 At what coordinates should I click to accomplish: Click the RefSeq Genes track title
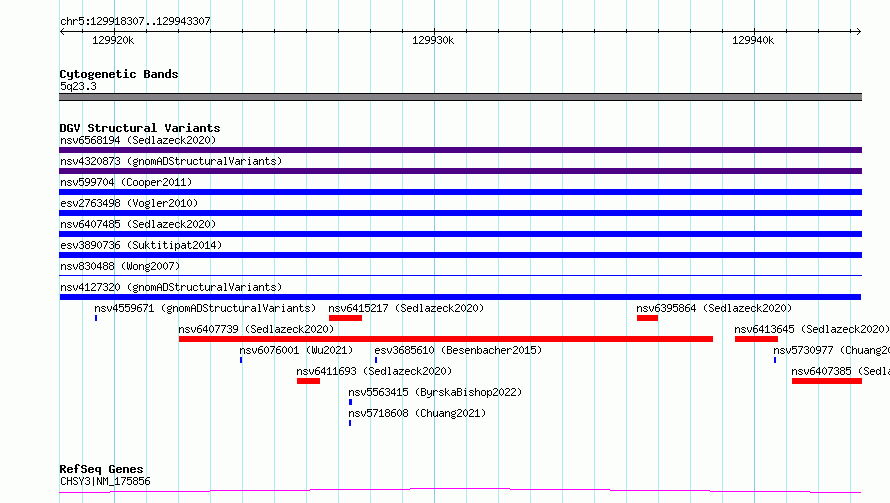coord(101,469)
